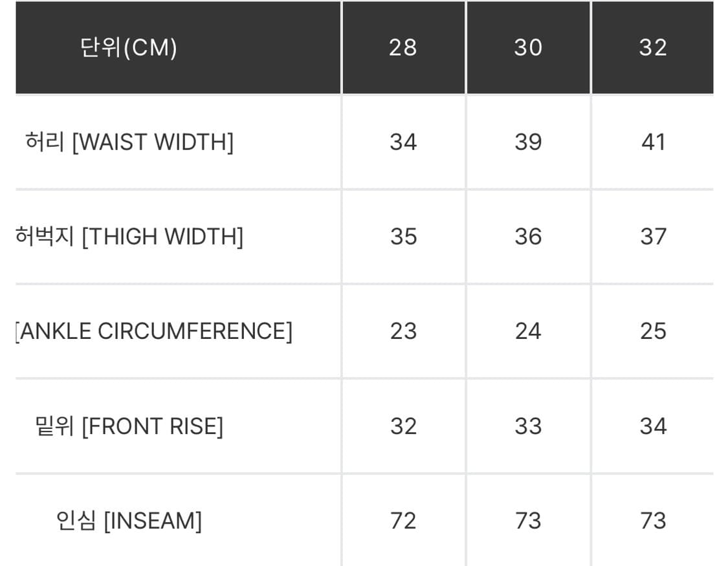Image resolution: width=728 pixels, height=566 pixels.
Task: Select ankle circumference value 23
Action: pyautogui.click(x=403, y=331)
